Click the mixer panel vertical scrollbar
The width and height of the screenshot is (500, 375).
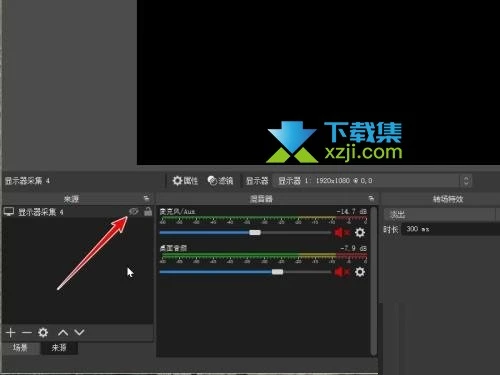coord(374,281)
